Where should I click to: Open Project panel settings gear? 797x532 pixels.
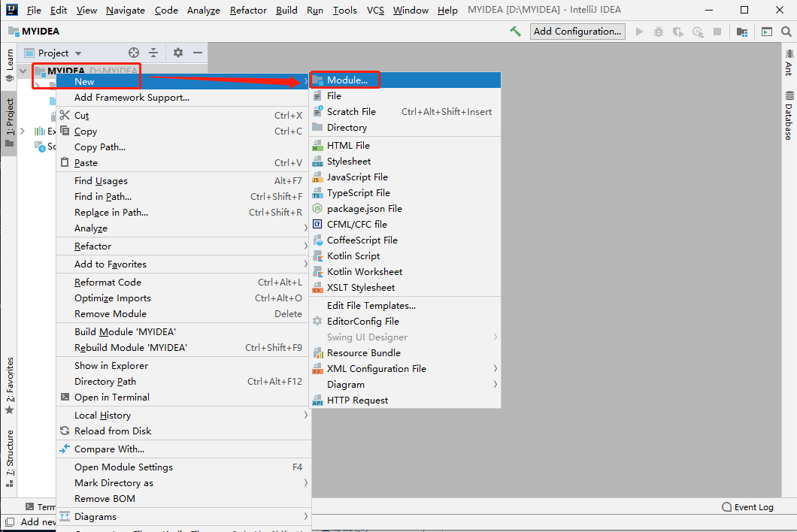pos(178,53)
